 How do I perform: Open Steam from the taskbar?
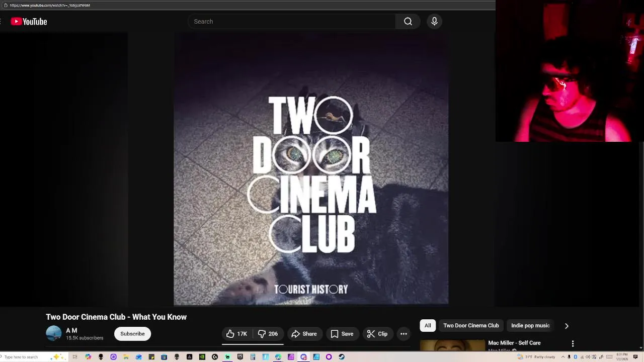tap(341, 357)
